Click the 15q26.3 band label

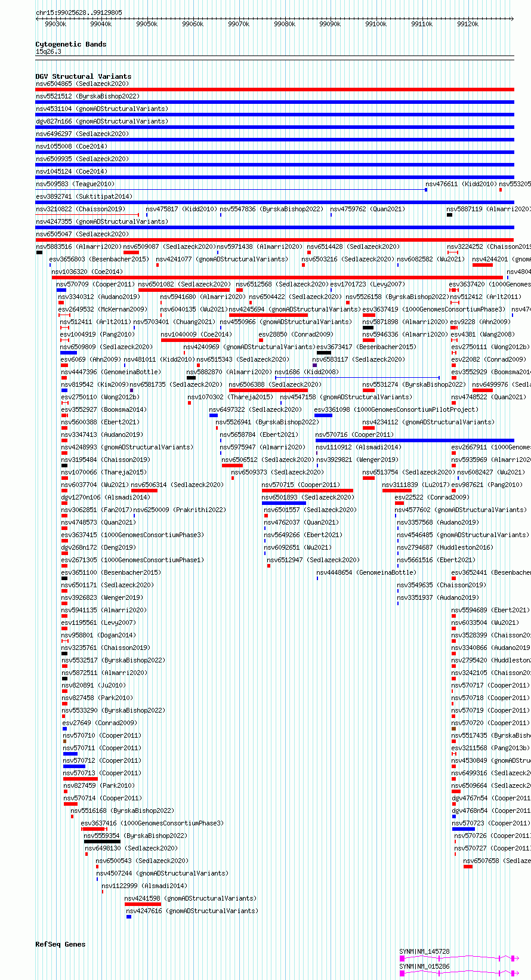48,51
